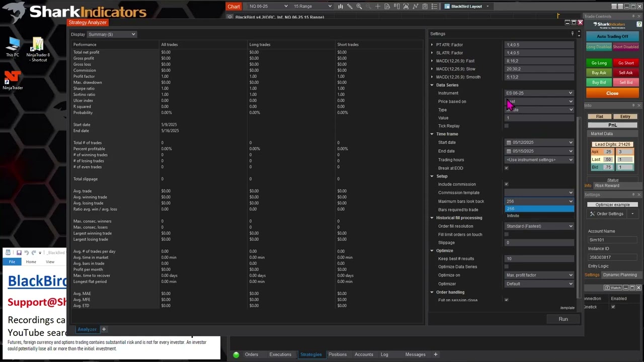The height and width of the screenshot is (362, 644).
Task: Collapse the Data Series section
Action: (x=432, y=85)
